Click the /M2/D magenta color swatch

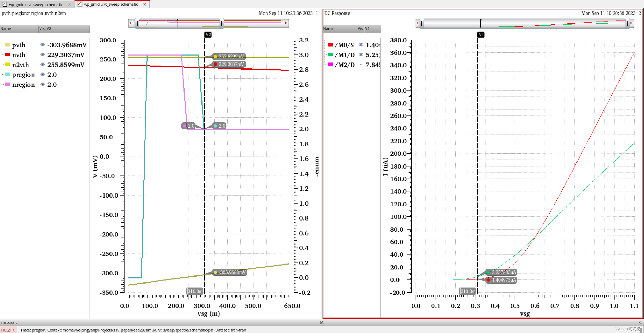[330, 65]
